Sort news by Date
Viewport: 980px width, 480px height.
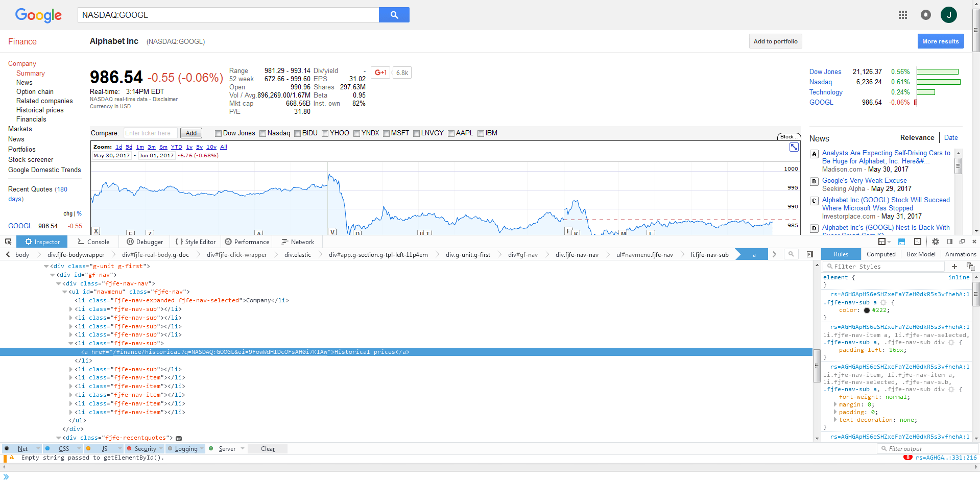(951, 138)
